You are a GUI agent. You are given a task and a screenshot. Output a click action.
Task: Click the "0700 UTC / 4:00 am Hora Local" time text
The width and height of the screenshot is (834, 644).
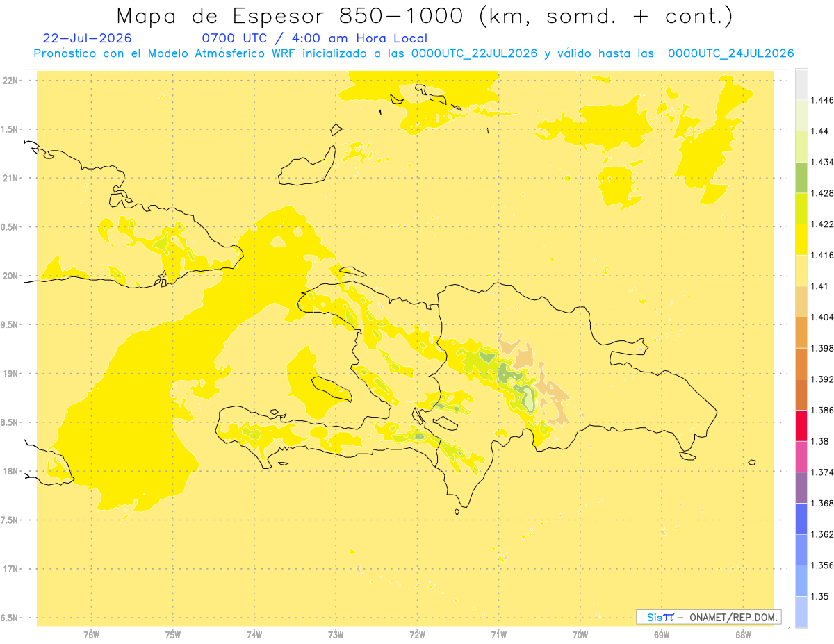314,38
